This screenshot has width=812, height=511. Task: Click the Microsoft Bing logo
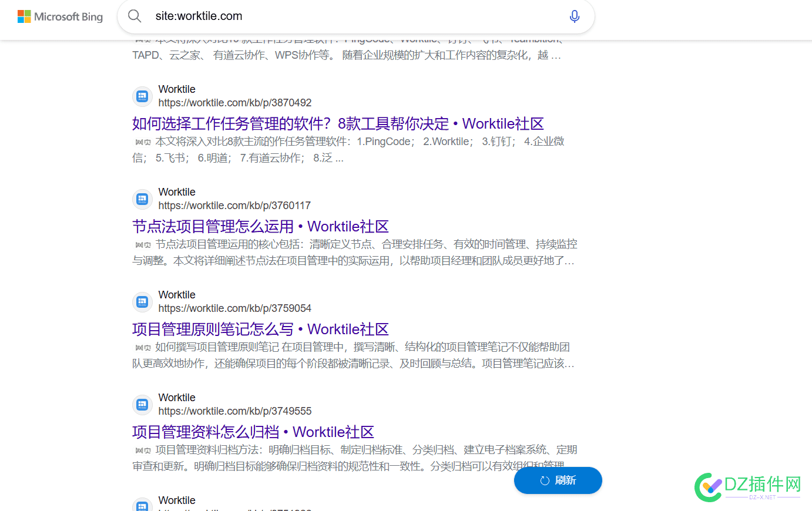pyautogui.click(x=60, y=16)
